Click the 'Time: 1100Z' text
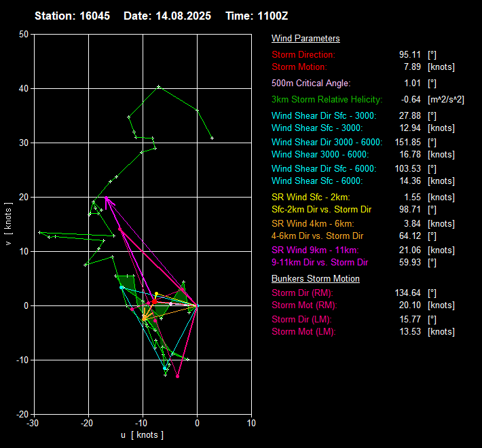Image resolution: width=482 pixels, height=448 pixels. [257, 16]
